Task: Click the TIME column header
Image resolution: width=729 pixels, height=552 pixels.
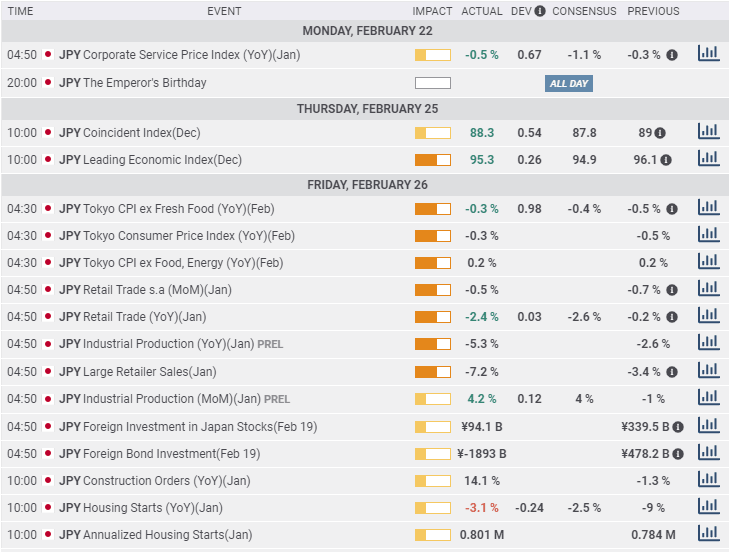Action: 21,11
